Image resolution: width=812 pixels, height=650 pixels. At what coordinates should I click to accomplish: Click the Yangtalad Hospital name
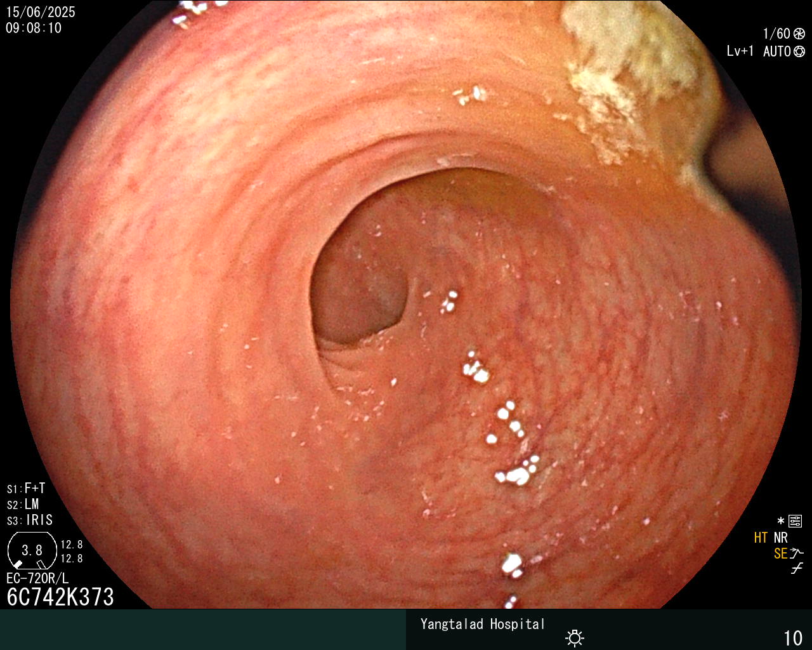pos(483,624)
